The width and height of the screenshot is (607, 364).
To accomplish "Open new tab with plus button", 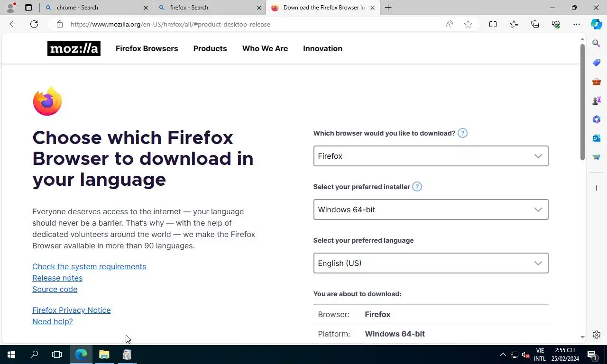I will tap(388, 8).
